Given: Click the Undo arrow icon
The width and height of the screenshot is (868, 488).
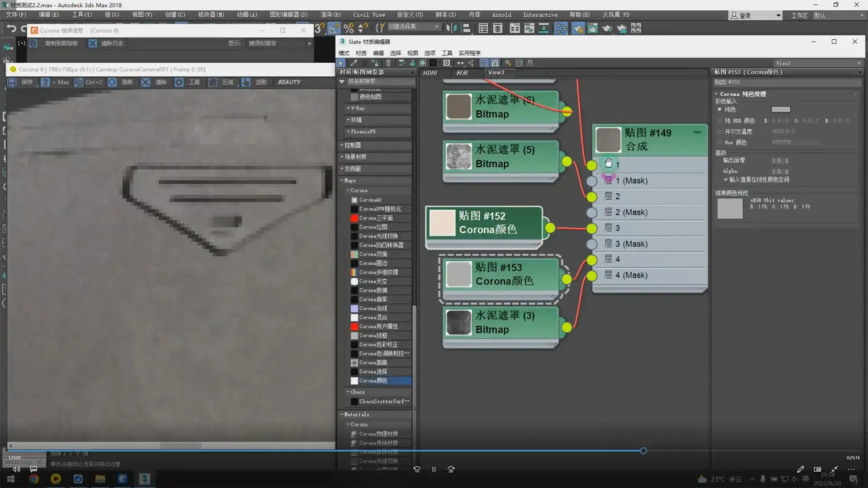Looking at the screenshot, I should click(x=11, y=29).
